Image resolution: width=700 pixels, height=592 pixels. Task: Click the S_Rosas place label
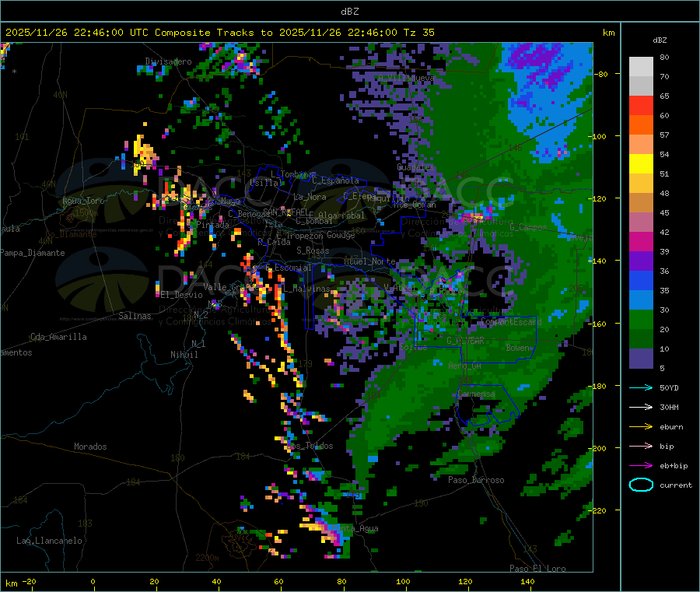pos(313,250)
